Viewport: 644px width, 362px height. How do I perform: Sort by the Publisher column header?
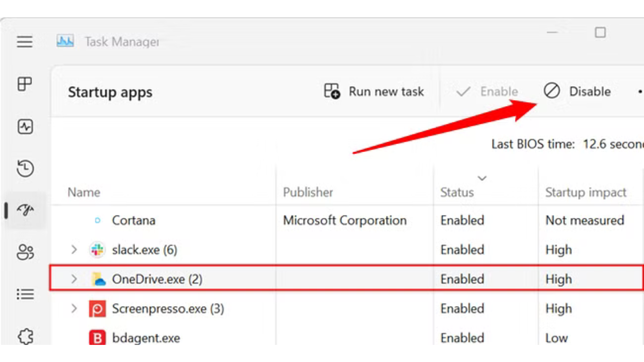pyautogui.click(x=308, y=192)
